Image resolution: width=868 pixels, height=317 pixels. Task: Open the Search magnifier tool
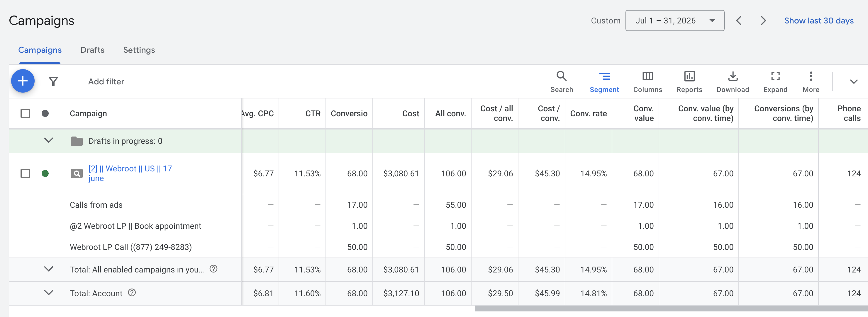click(561, 82)
